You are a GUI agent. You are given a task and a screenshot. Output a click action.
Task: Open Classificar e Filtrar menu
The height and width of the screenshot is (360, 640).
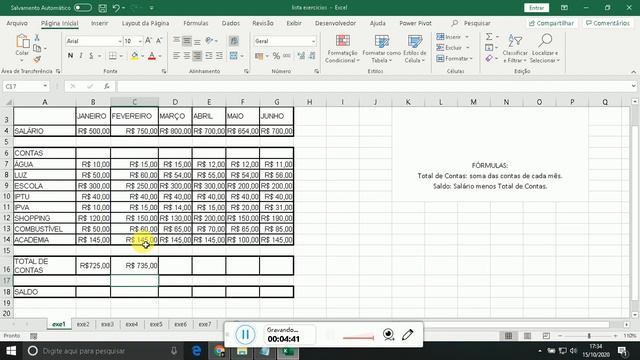(x=515, y=49)
